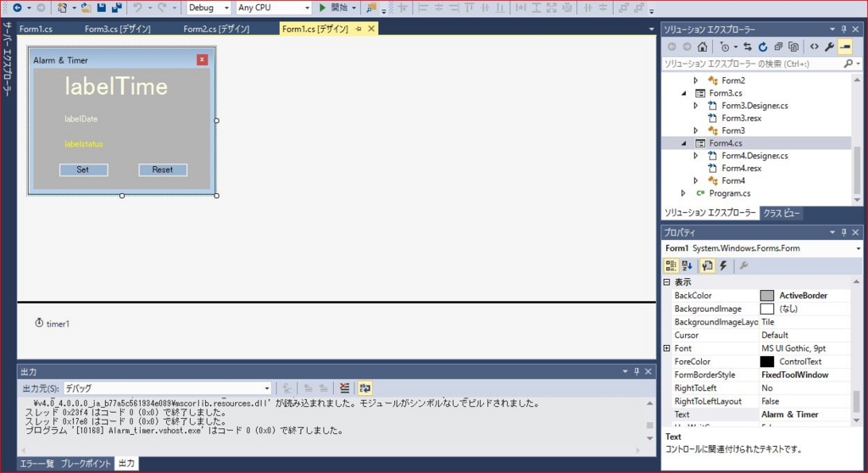
Task: Sort properties alphabetically with the A-Z icon
Action: (x=687, y=265)
